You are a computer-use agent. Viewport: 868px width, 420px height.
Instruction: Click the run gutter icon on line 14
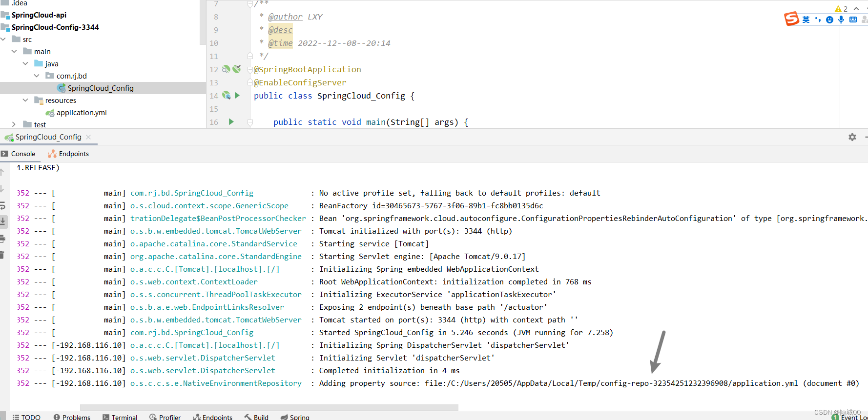(x=237, y=96)
